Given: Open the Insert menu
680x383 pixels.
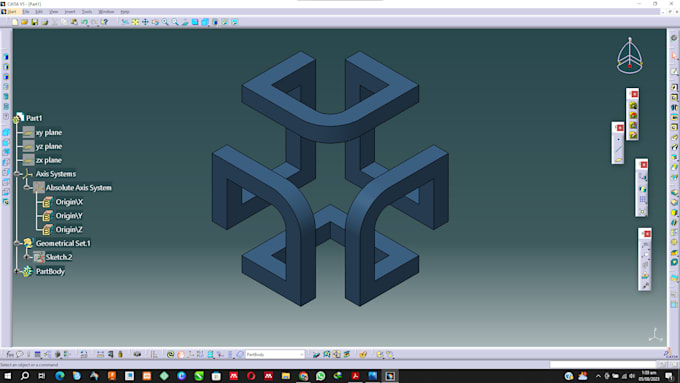Looking at the screenshot, I should pyautogui.click(x=70, y=12).
